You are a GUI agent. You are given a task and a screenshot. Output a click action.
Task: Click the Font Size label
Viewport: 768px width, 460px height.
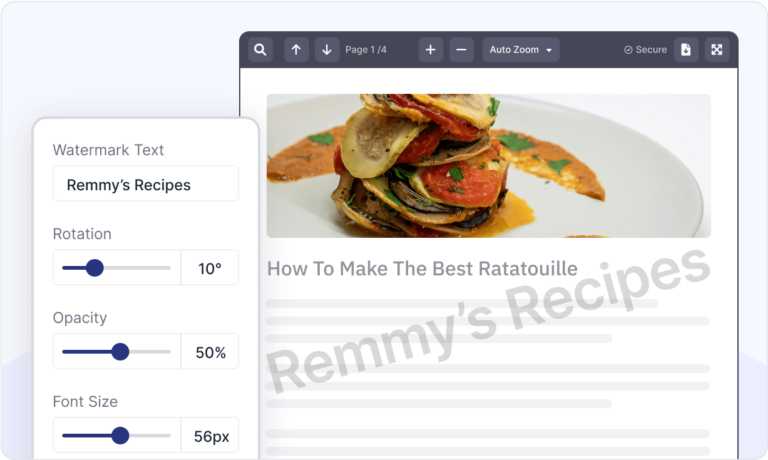click(85, 402)
